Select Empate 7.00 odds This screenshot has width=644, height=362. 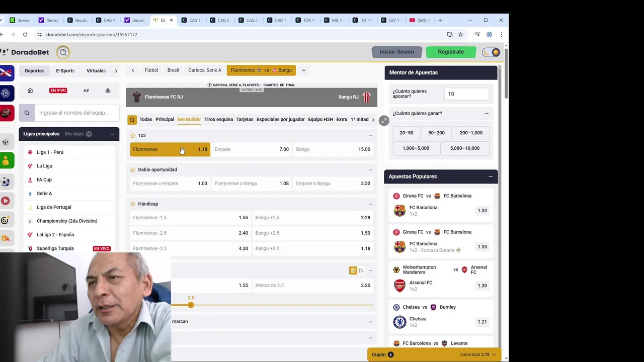(x=252, y=149)
